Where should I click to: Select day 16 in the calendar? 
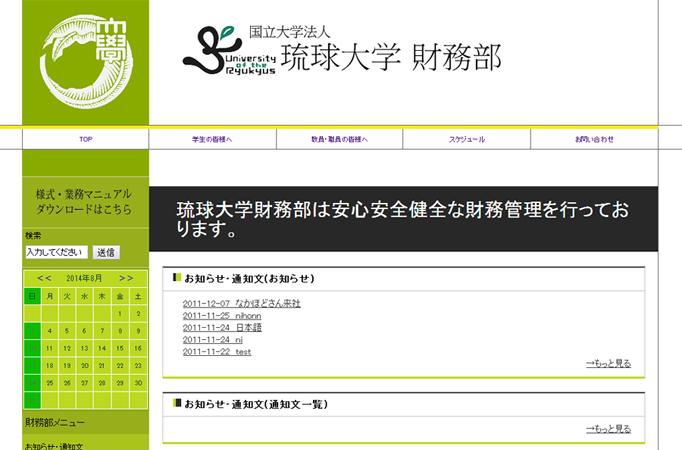138,348
